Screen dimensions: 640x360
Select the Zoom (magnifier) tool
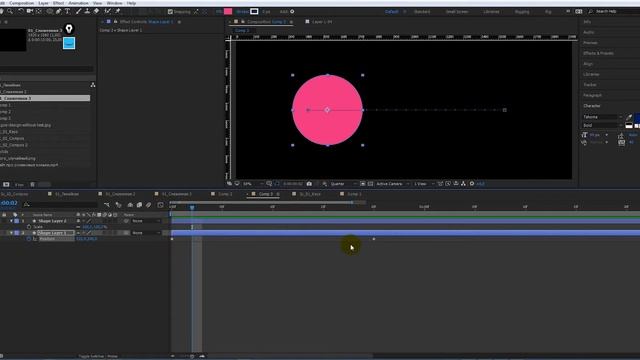pos(10,11)
